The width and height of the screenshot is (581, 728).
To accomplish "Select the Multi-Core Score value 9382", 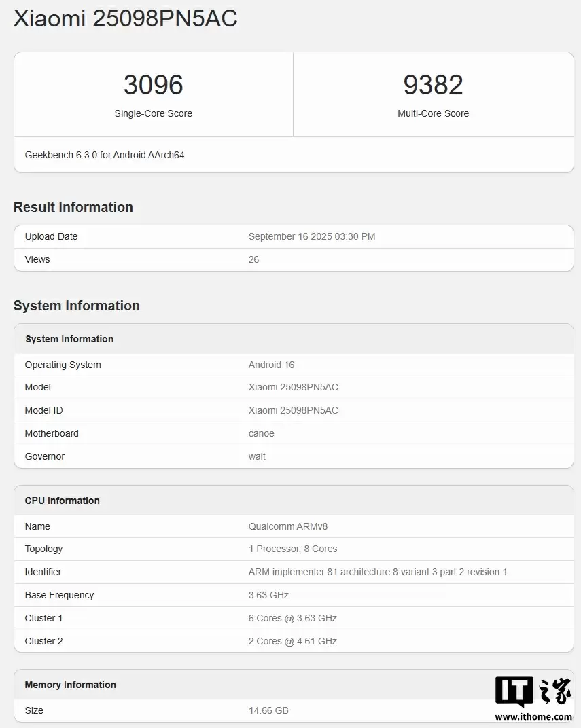I will [434, 84].
